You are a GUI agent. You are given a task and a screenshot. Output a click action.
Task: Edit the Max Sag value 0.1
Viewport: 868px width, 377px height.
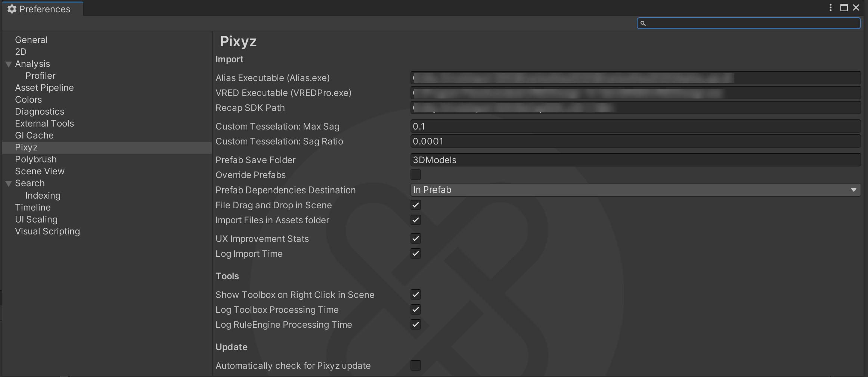click(x=636, y=126)
